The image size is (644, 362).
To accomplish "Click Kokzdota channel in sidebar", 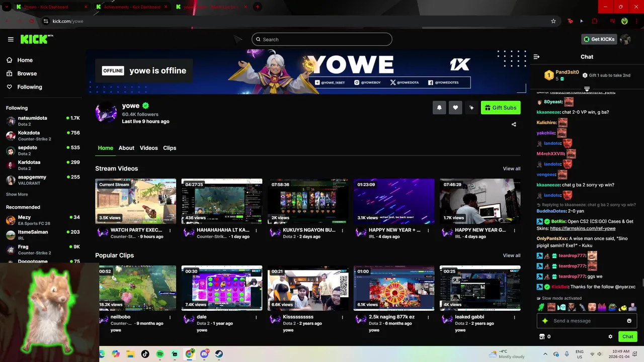I will (43, 136).
